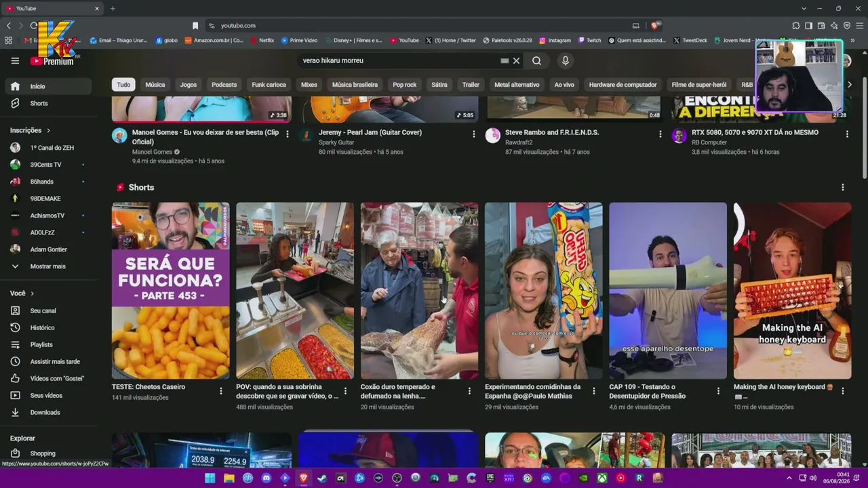Open 'Será que funciona?' Cheetos short thumbnail

[171, 291]
